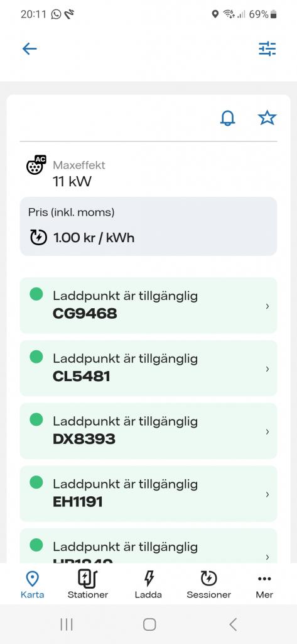Open the Mer menu
The image size is (297, 644).
tap(264, 585)
